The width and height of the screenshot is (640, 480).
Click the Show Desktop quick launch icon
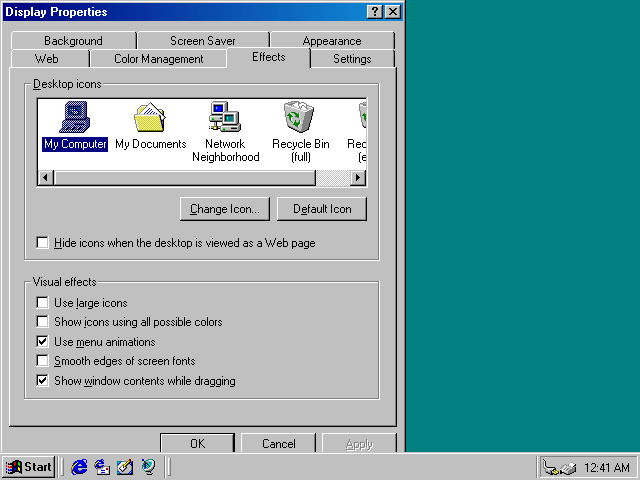(x=125, y=467)
